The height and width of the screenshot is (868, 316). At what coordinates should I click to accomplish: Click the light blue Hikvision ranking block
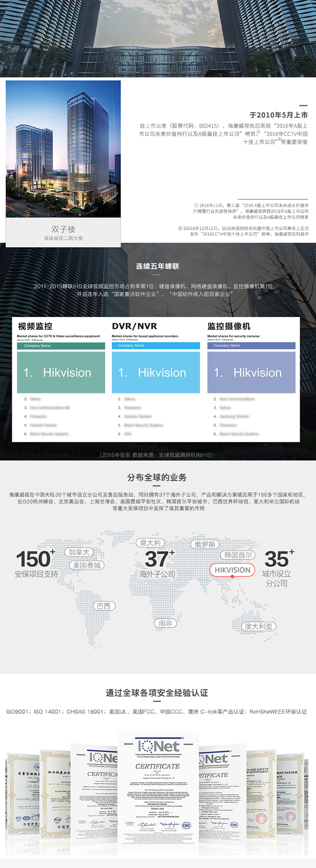coord(156,372)
